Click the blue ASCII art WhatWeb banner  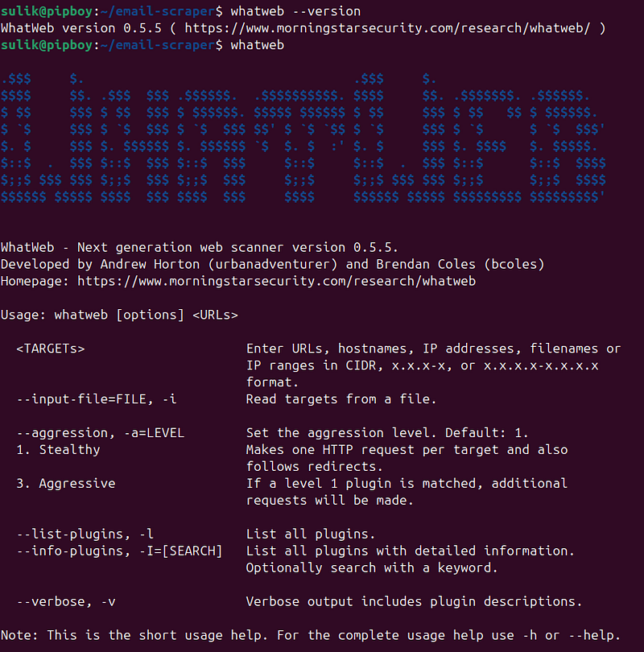pos(303,138)
